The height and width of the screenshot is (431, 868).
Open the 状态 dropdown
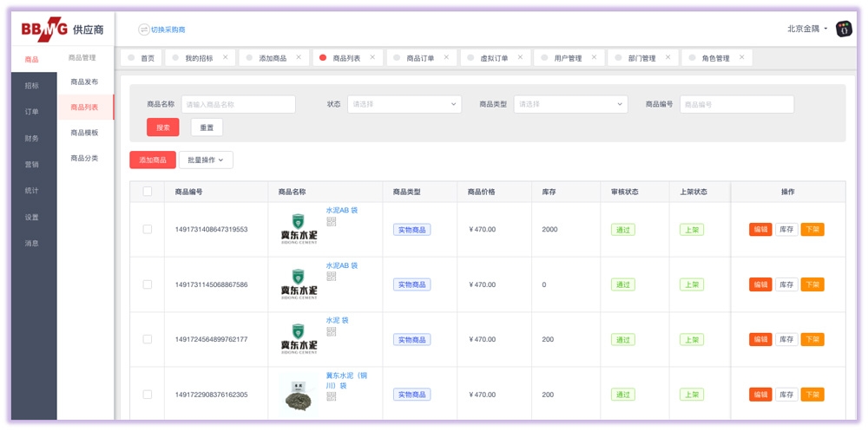tap(404, 104)
